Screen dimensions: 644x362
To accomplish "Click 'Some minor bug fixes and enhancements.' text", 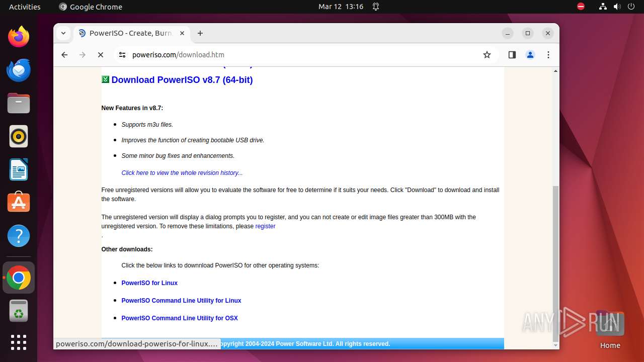I will [178, 156].
